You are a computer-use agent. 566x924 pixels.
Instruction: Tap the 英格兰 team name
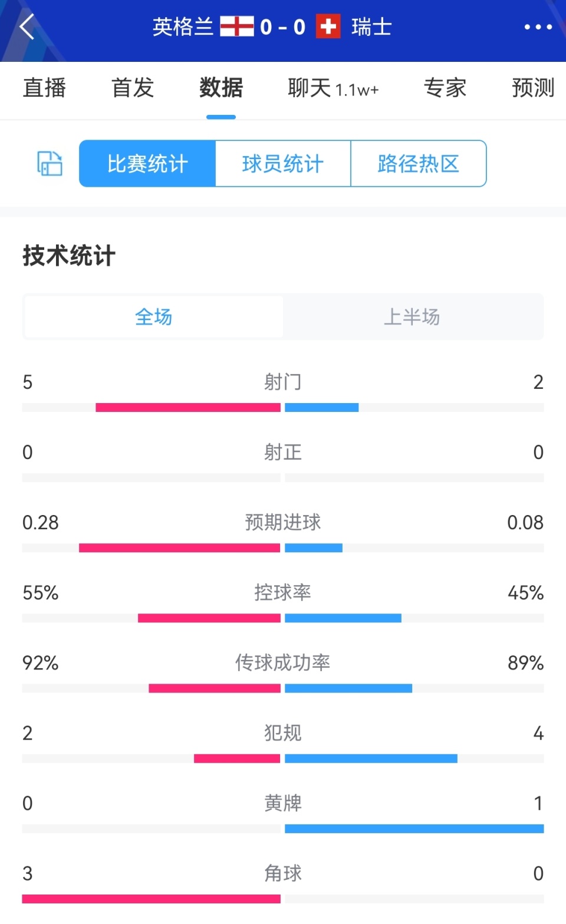[183, 27]
